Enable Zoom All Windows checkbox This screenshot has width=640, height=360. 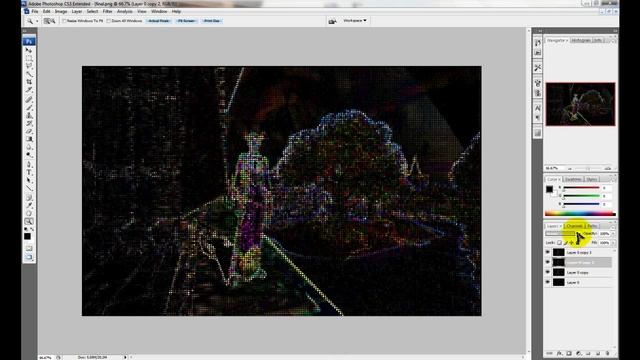(109, 21)
